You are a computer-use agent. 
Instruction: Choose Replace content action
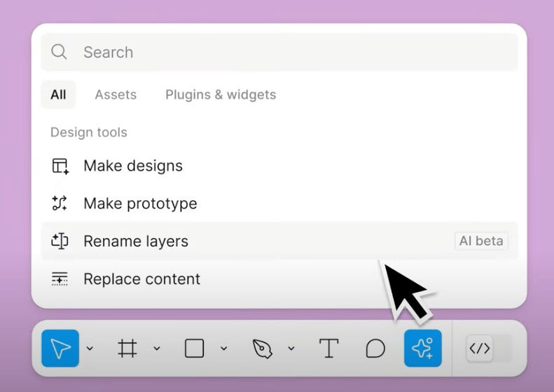(279, 279)
